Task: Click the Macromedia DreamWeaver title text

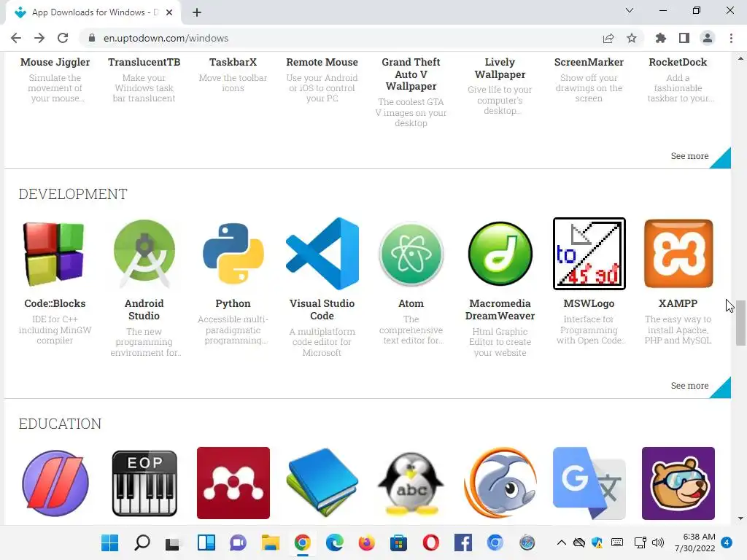Action: pyautogui.click(x=500, y=309)
